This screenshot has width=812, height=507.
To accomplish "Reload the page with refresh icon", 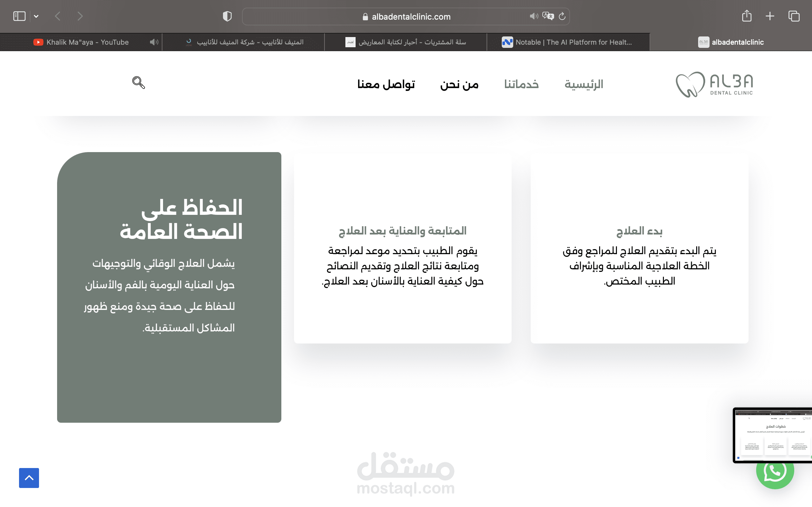I will [562, 16].
